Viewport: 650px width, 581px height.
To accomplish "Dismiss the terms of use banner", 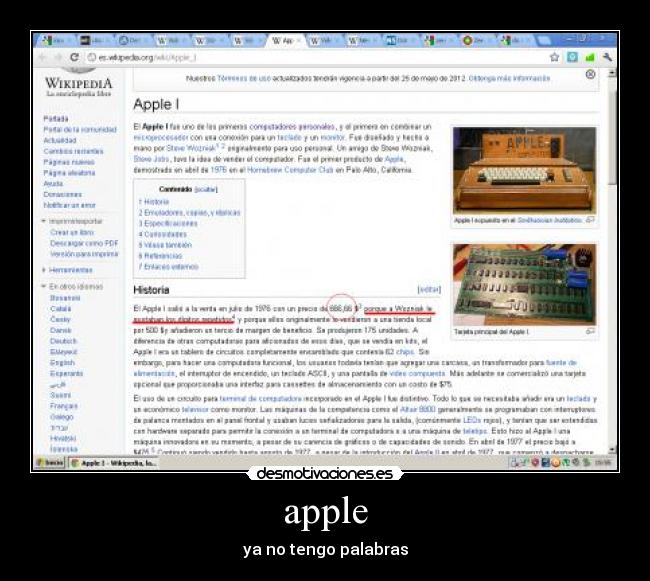I will tap(590, 75).
